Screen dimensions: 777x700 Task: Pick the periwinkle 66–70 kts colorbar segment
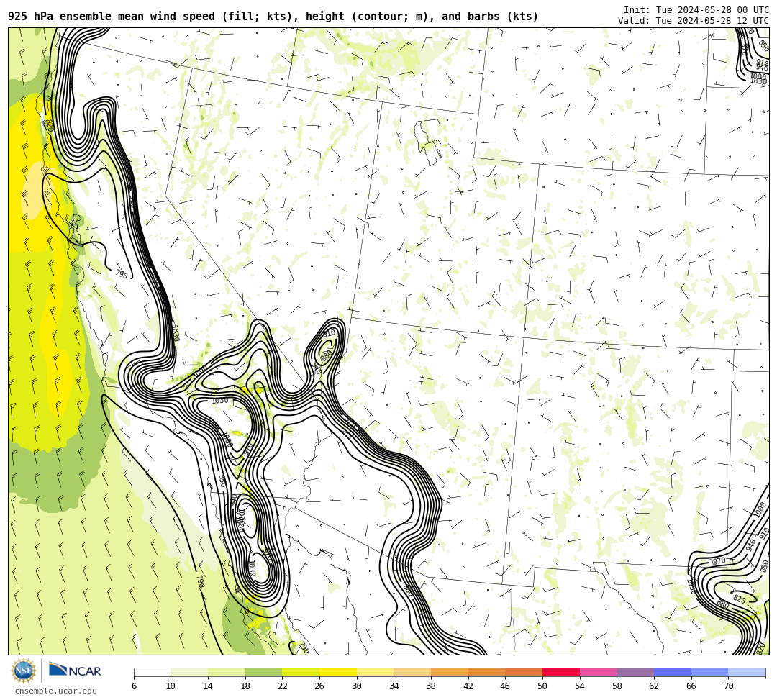709,672
